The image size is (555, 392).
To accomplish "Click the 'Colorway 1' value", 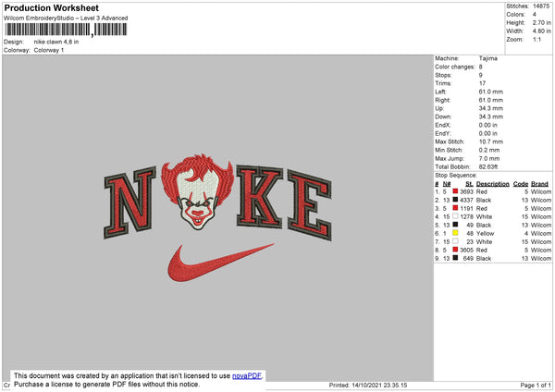I will tap(49, 50).
